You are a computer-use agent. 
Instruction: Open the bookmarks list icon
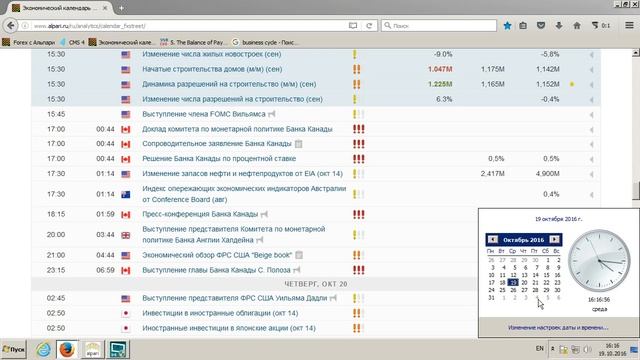click(x=523, y=26)
